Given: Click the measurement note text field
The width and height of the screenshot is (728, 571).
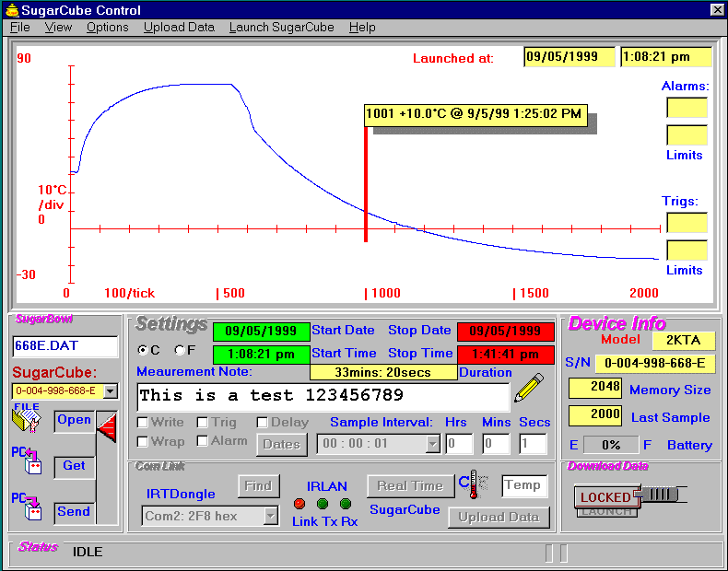Looking at the screenshot, I should click(323, 397).
